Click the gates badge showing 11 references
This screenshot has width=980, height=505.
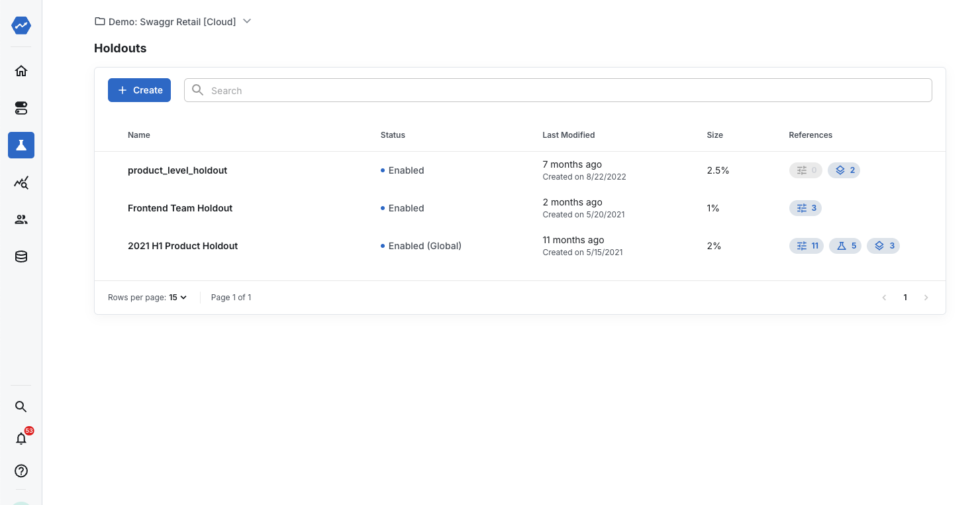click(806, 245)
